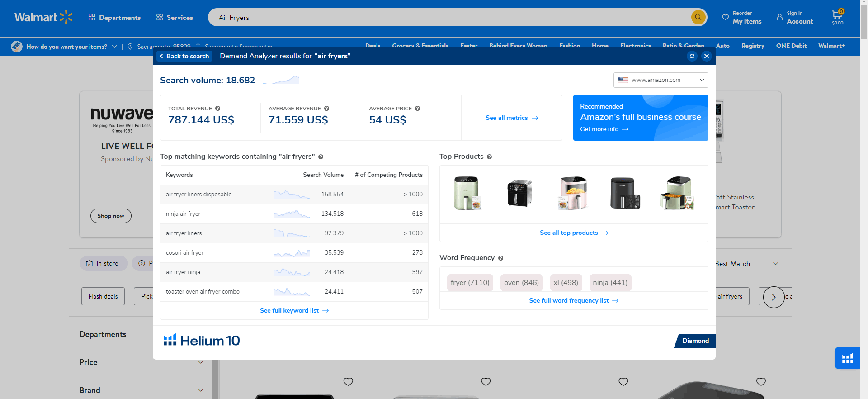Refresh Demand Analyzer results
Screen dimensions: 868x399
point(692,56)
